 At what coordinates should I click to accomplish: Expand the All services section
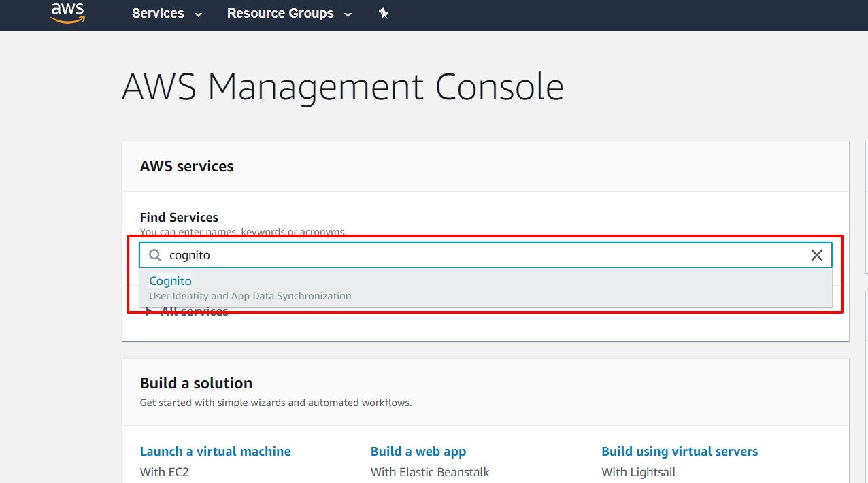click(x=194, y=310)
